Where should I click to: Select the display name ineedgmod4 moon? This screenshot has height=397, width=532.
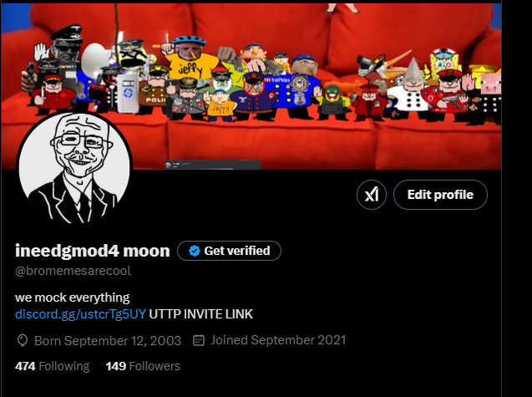[x=92, y=251]
